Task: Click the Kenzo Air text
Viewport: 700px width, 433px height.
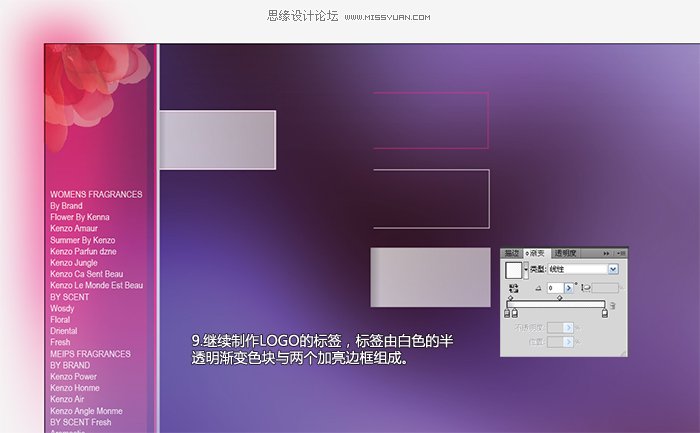Action: tap(67, 399)
